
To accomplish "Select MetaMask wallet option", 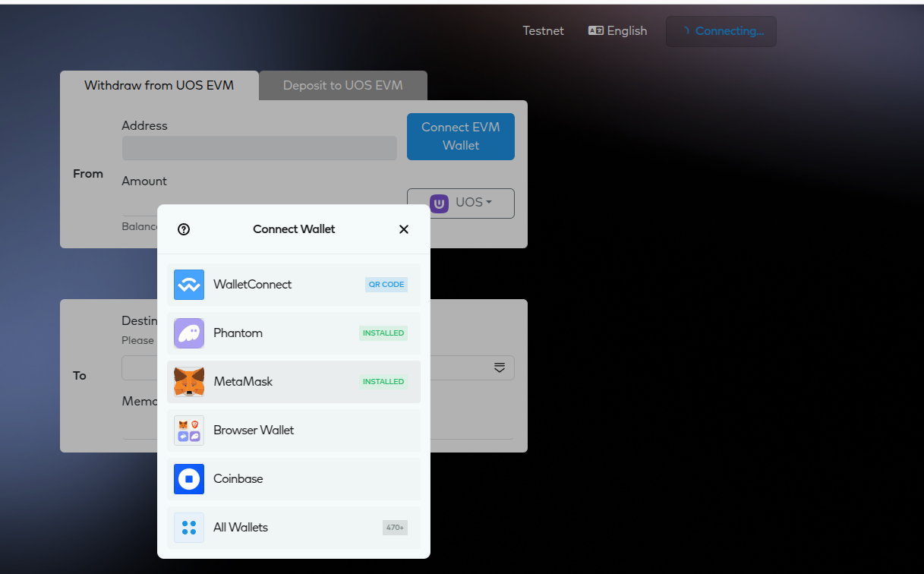I will 294,382.
